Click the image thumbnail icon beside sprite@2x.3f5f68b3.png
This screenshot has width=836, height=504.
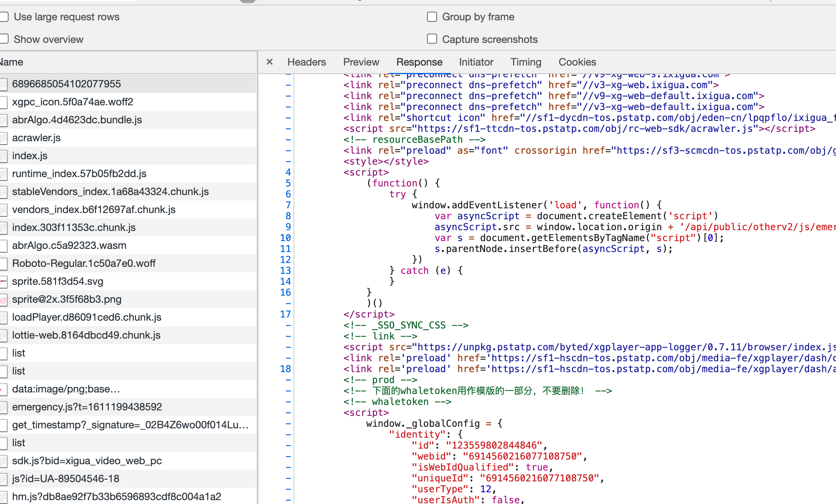[4, 299]
